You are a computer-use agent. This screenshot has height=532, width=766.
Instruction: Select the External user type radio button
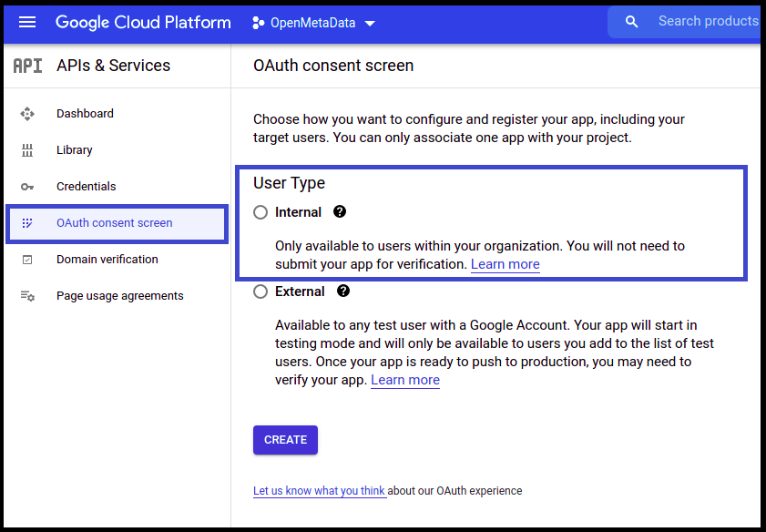click(260, 292)
